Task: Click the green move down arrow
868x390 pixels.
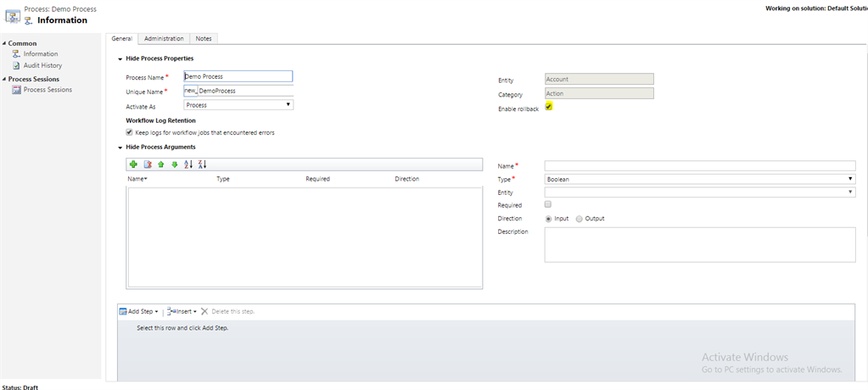Action: 175,164
